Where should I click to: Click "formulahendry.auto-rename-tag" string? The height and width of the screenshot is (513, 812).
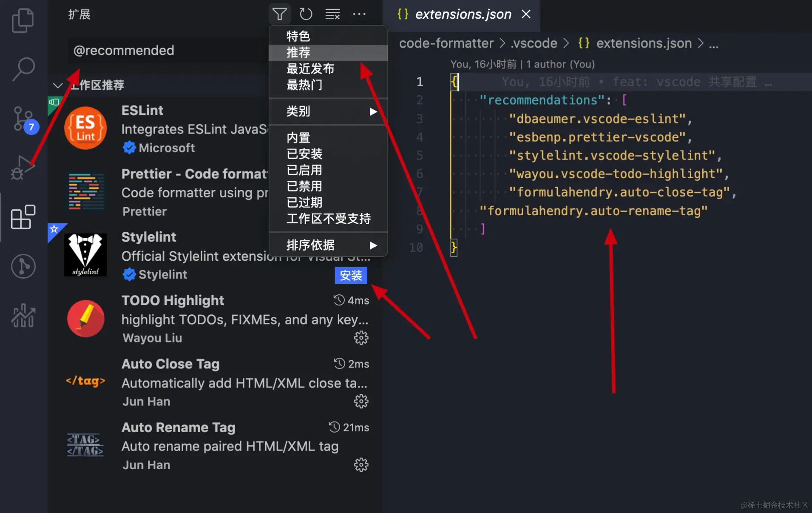tap(593, 211)
